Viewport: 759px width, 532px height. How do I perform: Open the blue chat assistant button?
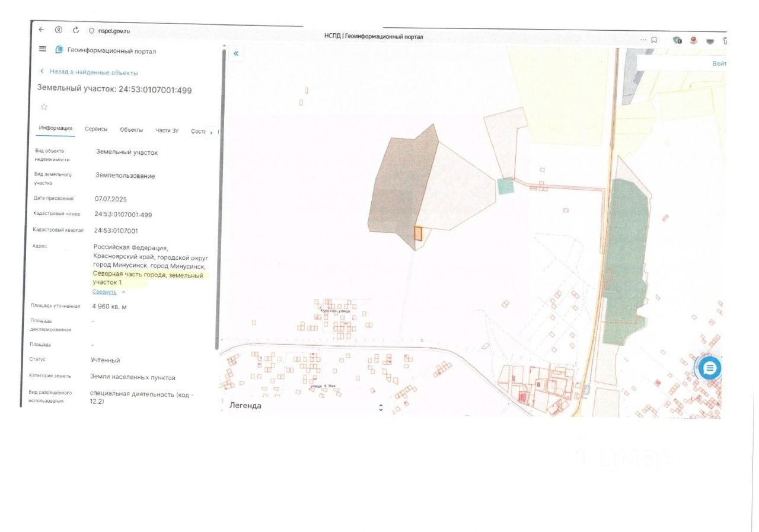click(x=710, y=368)
